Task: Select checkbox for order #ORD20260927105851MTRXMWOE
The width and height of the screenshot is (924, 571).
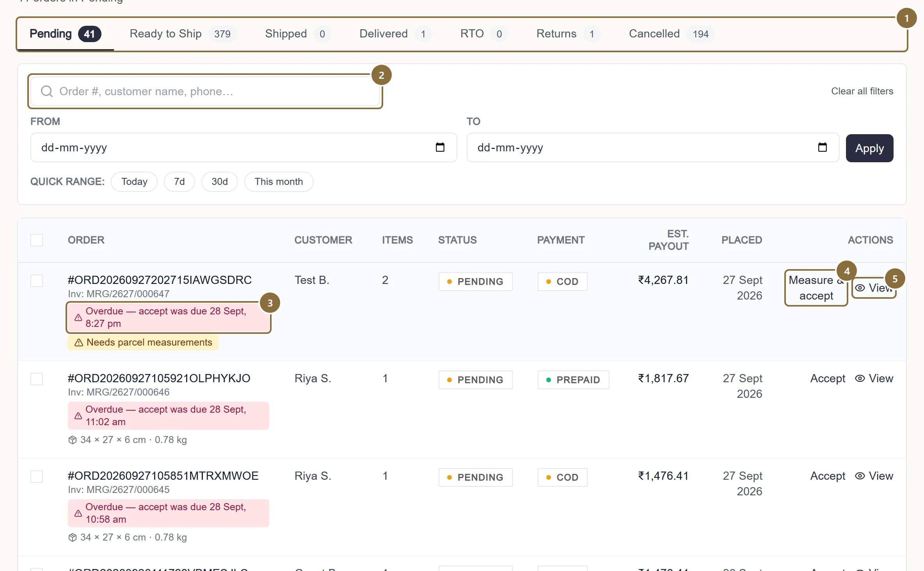Action: coord(37,477)
